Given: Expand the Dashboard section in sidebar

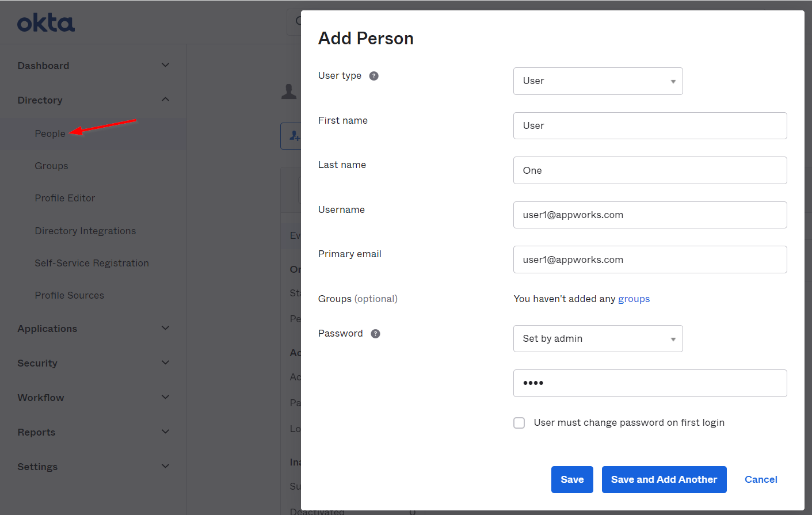Looking at the screenshot, I should click(x=165, y=66).
